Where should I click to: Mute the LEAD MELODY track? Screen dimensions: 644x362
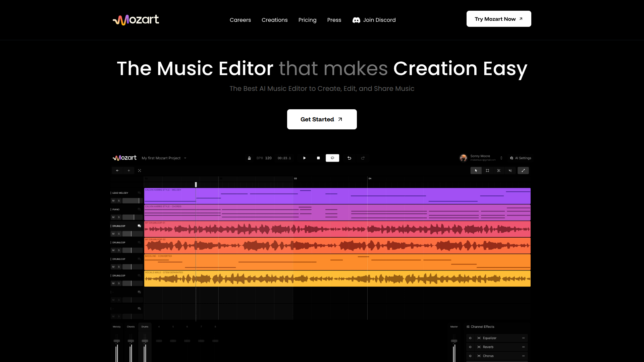[x=113, y=200]
